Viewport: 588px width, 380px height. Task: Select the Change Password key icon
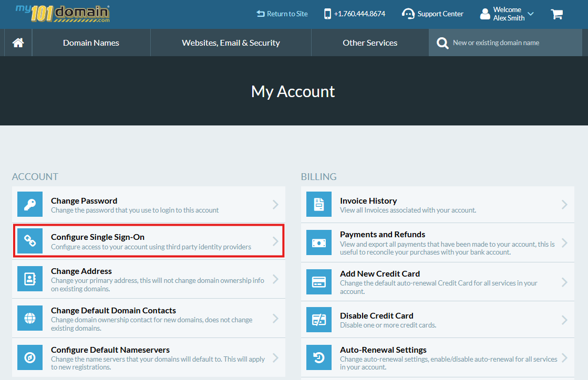pos(30,205)
